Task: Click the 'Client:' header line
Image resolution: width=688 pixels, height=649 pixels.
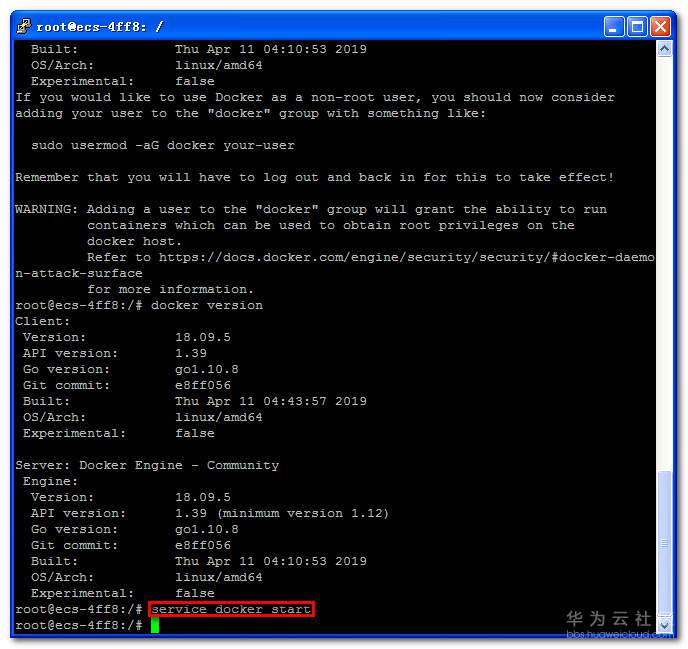Action: coord(43,321)
